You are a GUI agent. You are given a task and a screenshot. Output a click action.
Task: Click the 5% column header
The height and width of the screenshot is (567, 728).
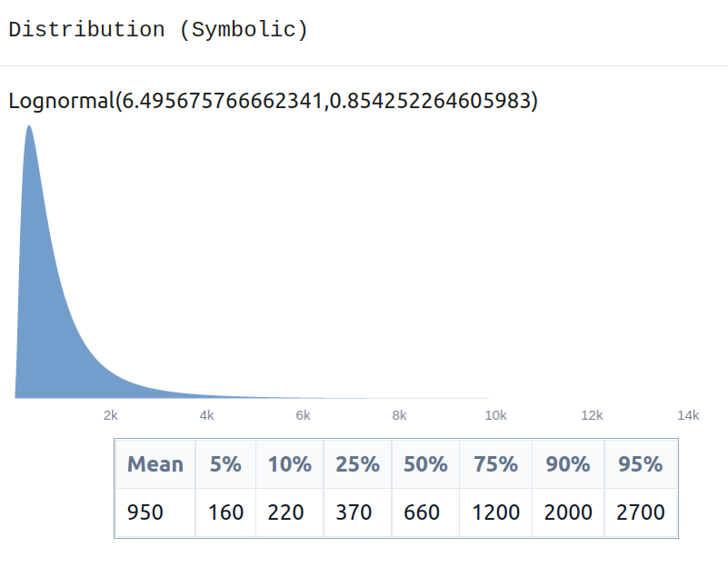pyautogui.click(x=225, y=464)
